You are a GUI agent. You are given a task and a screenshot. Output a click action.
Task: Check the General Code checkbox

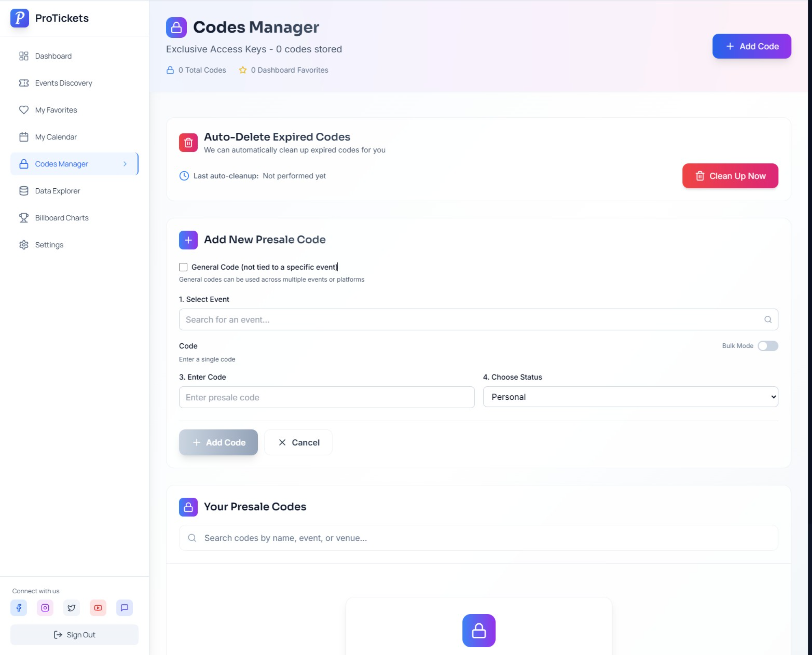[183, 267]
